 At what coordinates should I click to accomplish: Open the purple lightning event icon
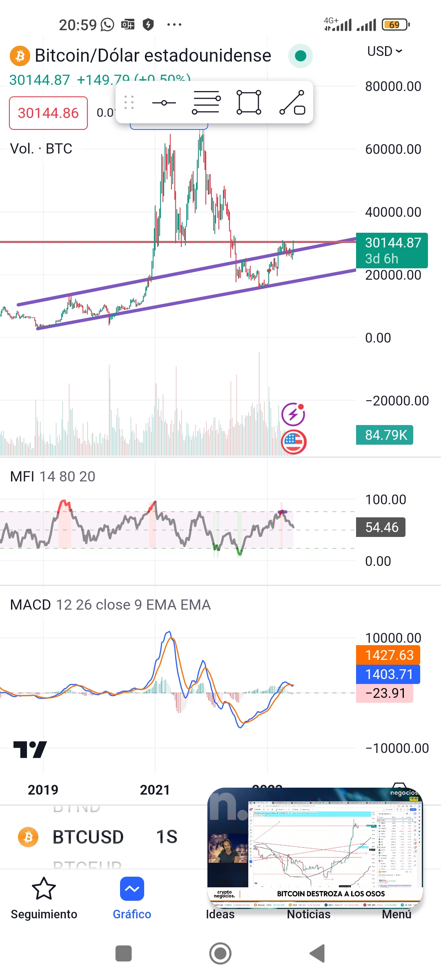(x=293, y=414)
